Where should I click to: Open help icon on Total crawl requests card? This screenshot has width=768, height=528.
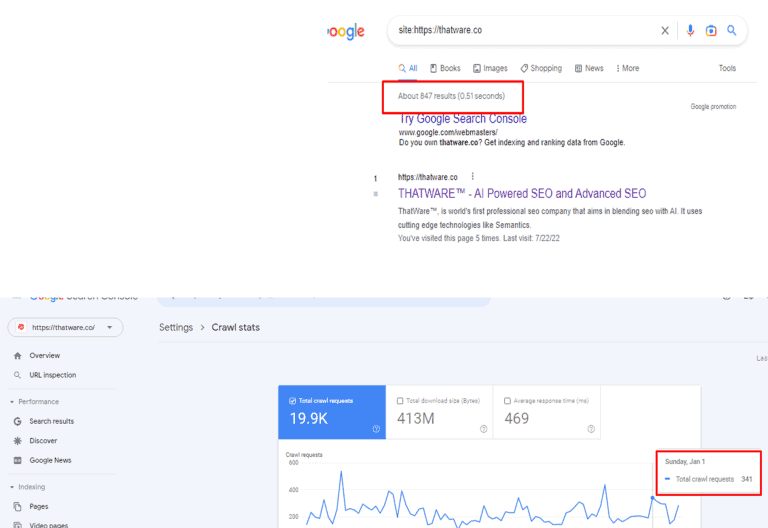pos(376,429)
